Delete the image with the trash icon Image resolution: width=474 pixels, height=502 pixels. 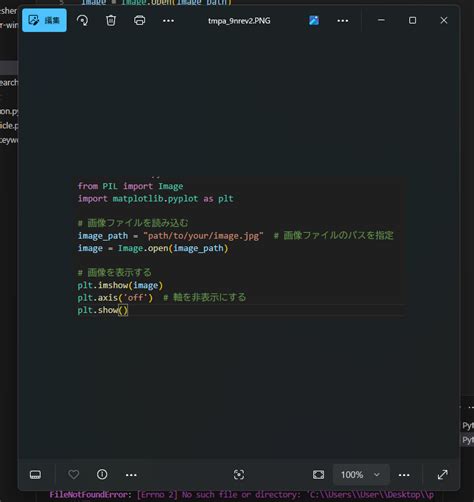pyautogui.click(x=111, y=21)
